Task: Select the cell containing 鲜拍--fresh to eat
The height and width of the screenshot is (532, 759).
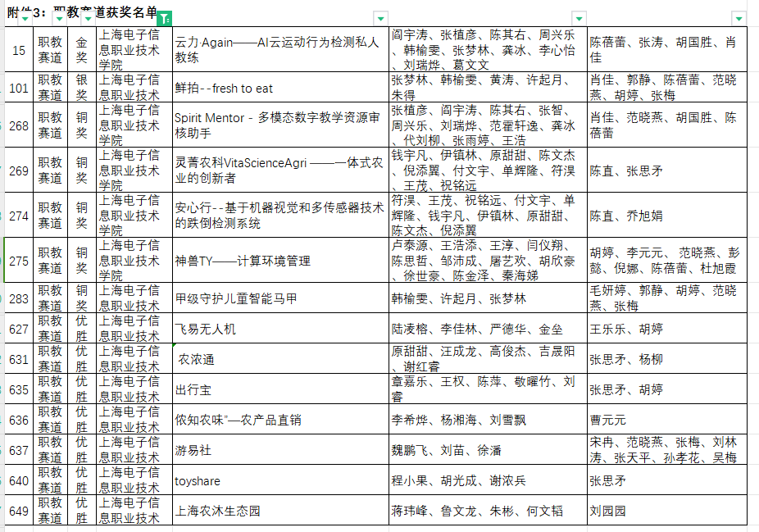Action: pyautogui.click(x=280, y=88)
